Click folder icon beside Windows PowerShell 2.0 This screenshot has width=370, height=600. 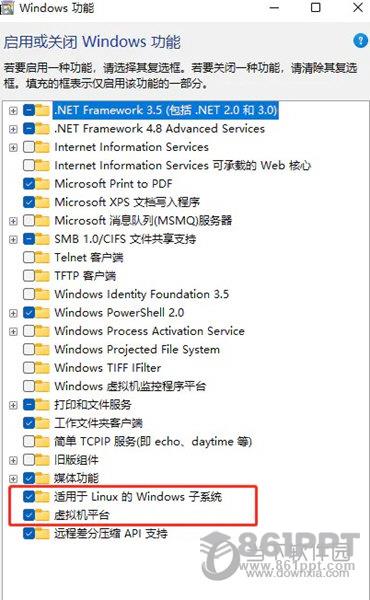42,313
